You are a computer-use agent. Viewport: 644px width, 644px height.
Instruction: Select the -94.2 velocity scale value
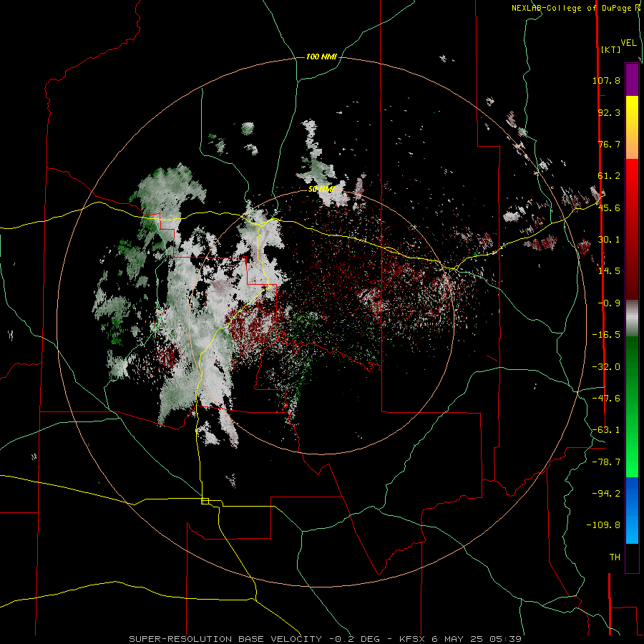[606, 493]
